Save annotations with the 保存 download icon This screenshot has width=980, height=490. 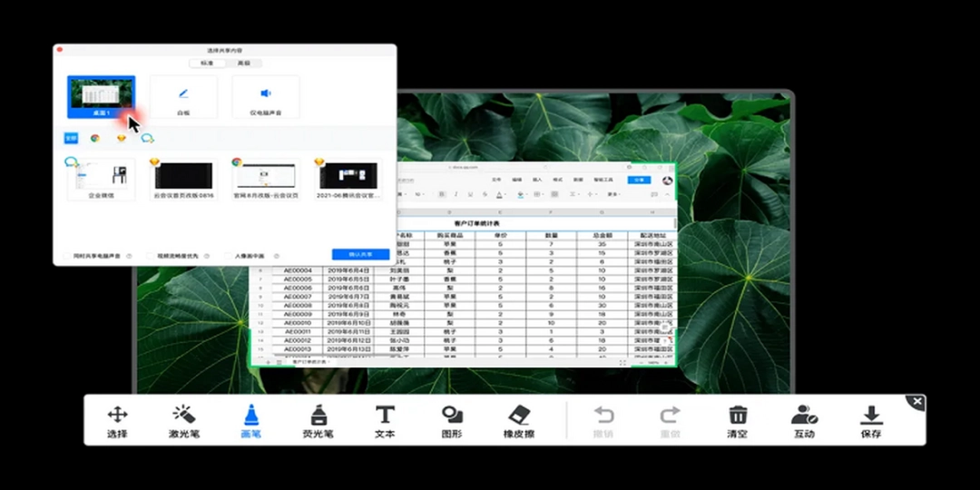click(871, 420)
